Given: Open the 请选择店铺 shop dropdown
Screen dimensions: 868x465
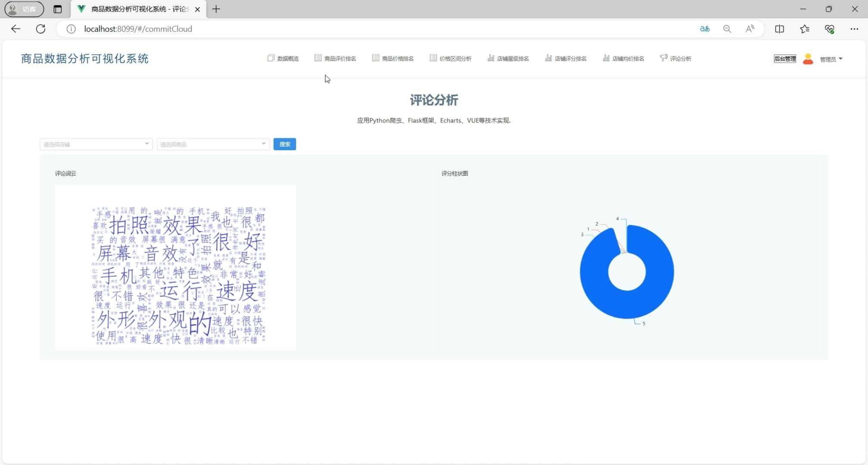Looking at the screenshot, I should pyautogui.click(x=95, y=144).
